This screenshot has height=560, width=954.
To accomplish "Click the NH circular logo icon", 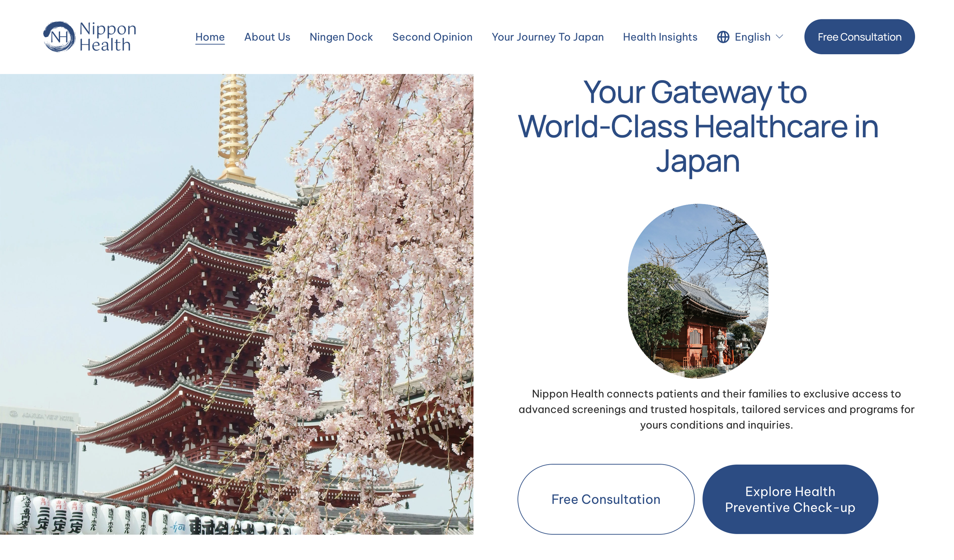I will 59,37.
